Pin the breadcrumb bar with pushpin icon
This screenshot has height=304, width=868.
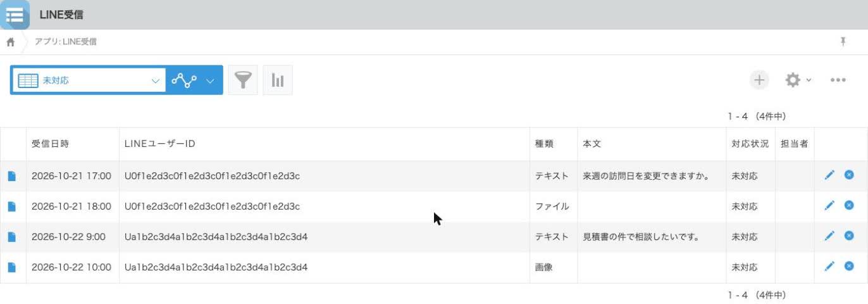pyautogui.click(x=843, y=42)
